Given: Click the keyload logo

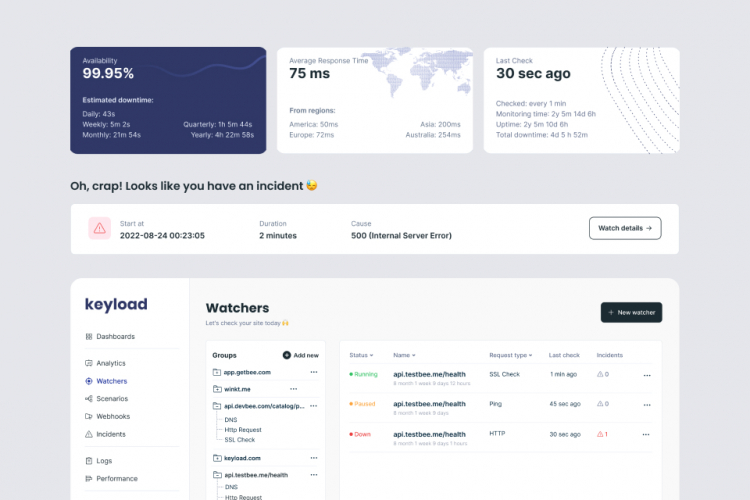Looking at the screenshot, I should point(116,304).
